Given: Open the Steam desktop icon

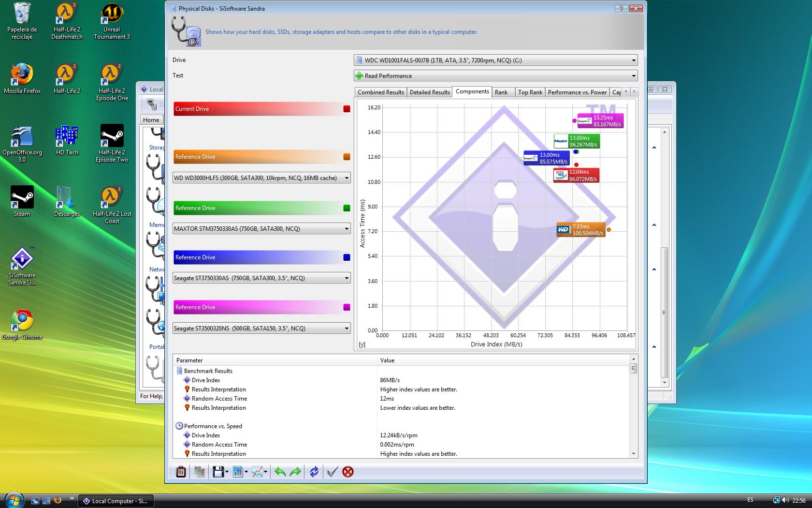Looking at the screenshot, I should (22, 201).
